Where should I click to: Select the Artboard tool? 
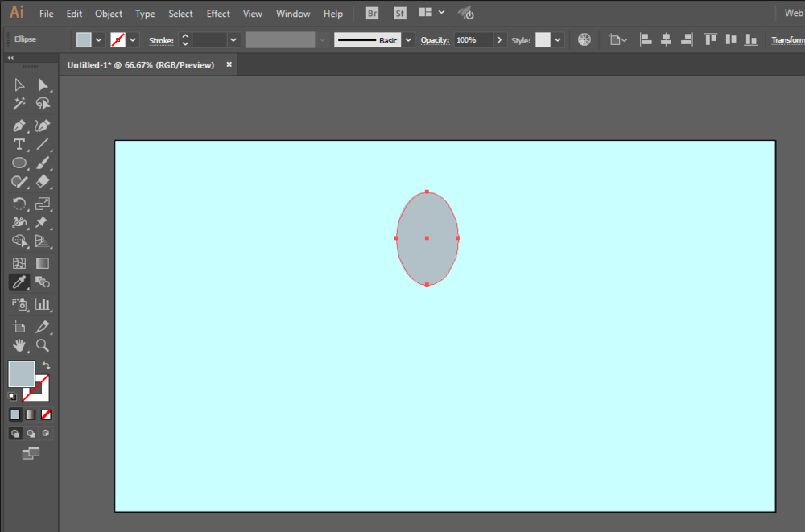[19, 327]
